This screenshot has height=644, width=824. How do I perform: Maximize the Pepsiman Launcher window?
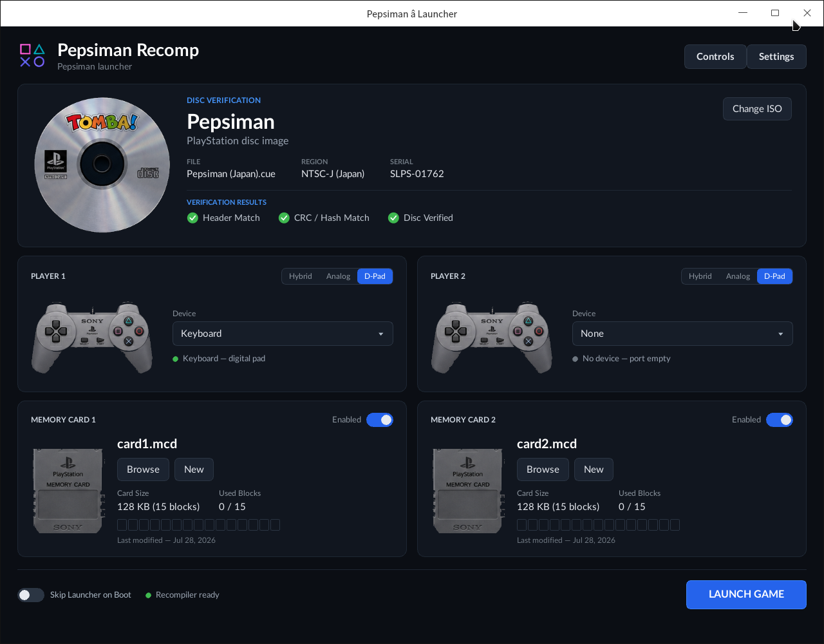[775, 13]
